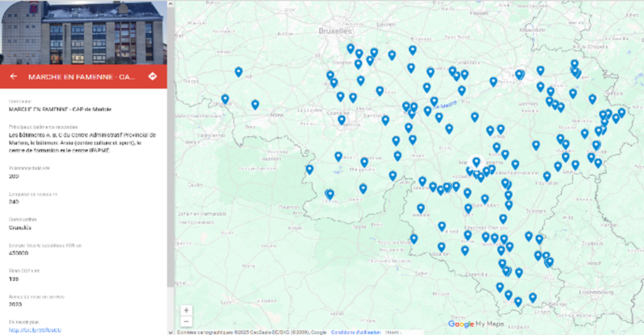Screen dimensions: 644x335
Task: Select the pin above the Beauraing label
Action: point(422,181)
